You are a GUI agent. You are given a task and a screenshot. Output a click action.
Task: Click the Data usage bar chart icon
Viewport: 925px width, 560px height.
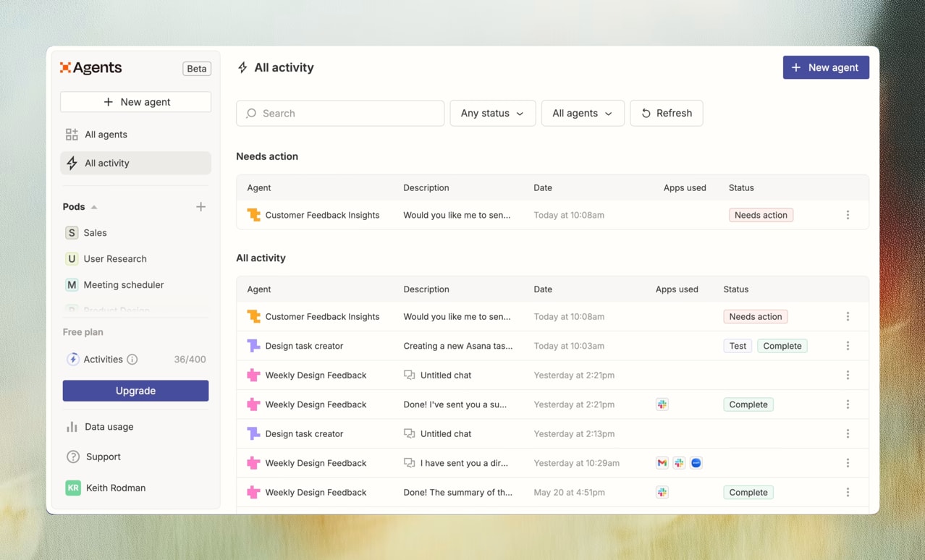[x=72, y=426]
